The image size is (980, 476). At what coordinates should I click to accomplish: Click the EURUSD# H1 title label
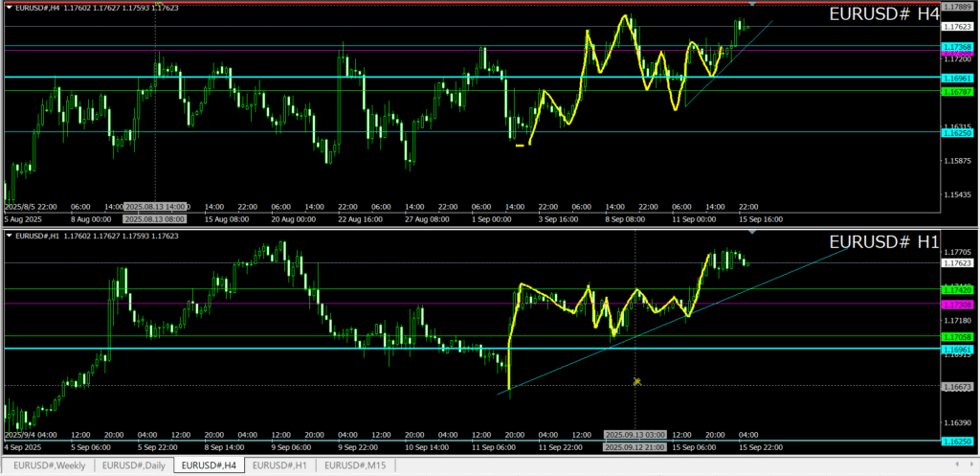click(883, 242)
